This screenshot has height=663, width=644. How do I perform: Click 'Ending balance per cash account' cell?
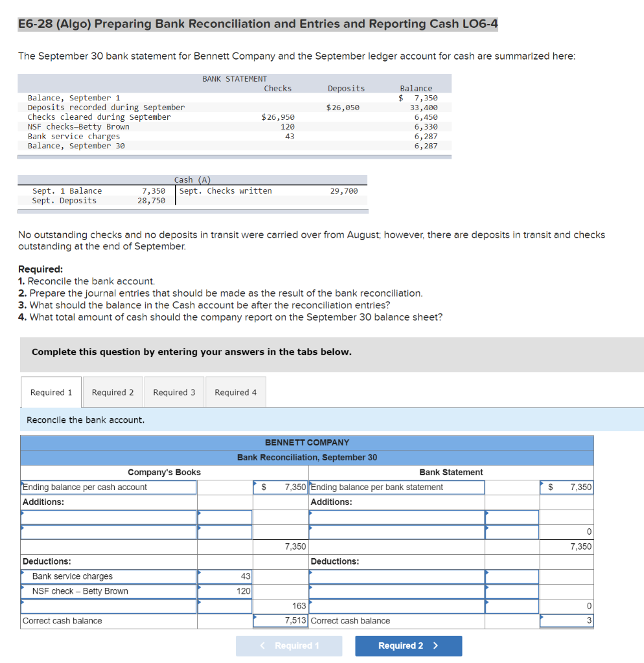pyautogui.click(x=108, y=487)
